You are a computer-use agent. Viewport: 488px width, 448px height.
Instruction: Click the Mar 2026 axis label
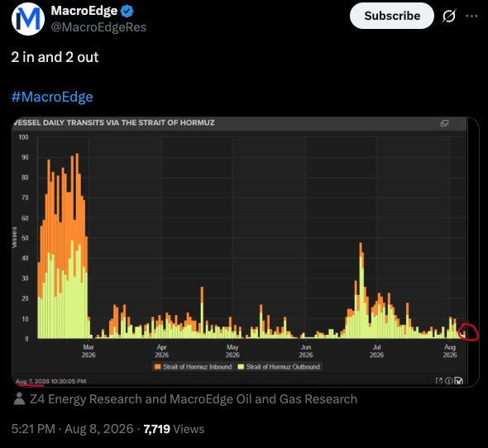click(89, 351)
